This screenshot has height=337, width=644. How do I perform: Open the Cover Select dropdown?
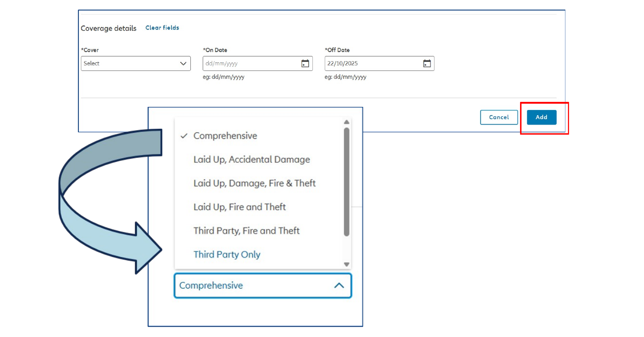[136, 64]
